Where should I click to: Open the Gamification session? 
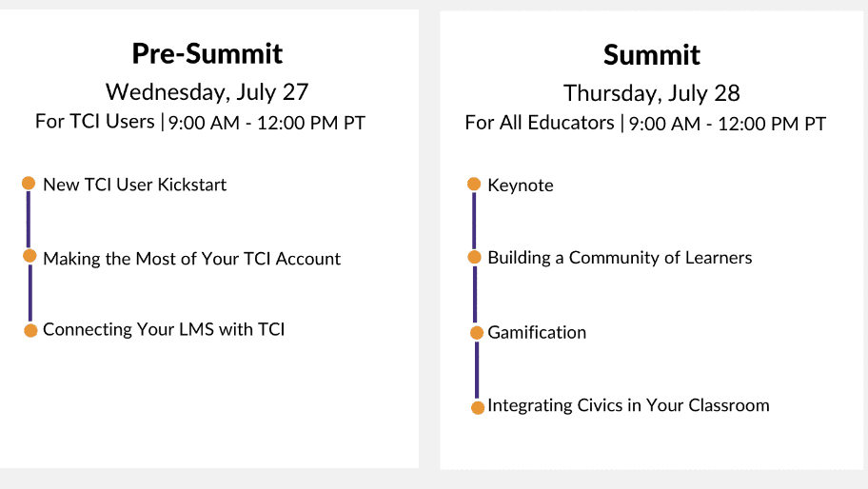click(537, 332)
